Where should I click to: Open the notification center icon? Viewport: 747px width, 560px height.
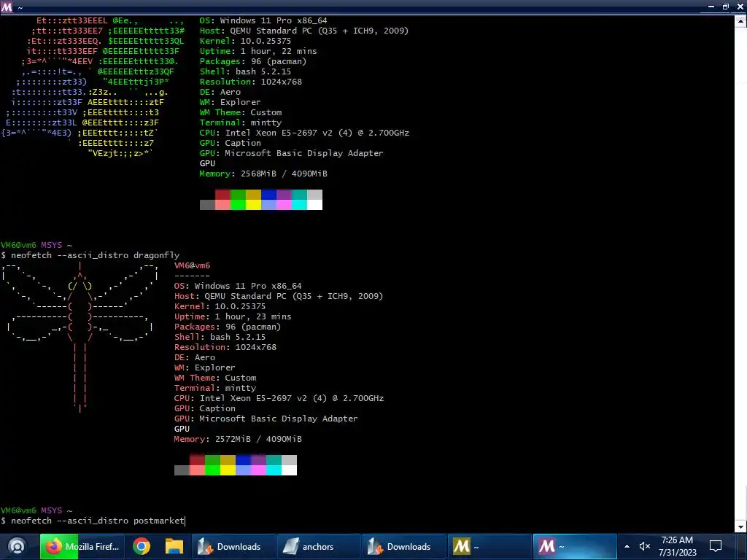(x=716, y=547)
